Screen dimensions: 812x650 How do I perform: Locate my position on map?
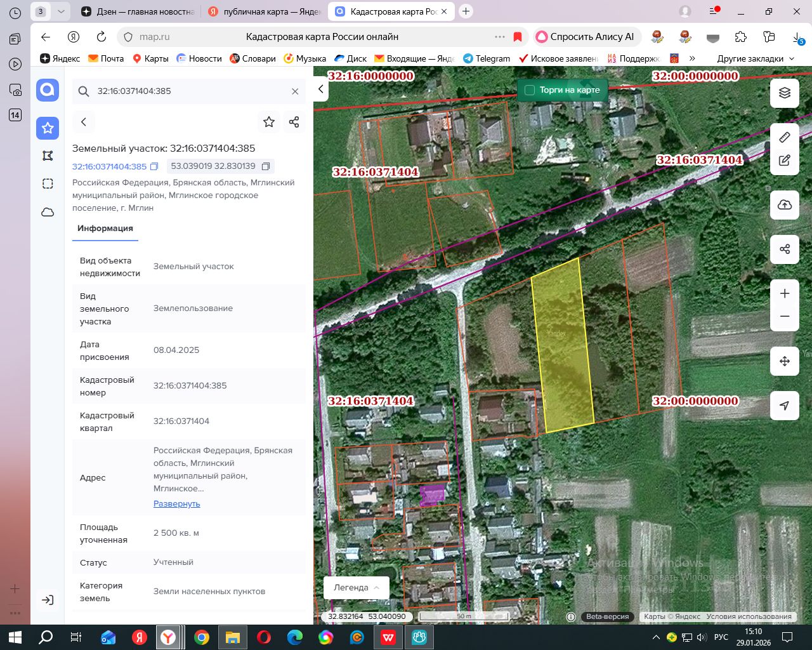785,406
